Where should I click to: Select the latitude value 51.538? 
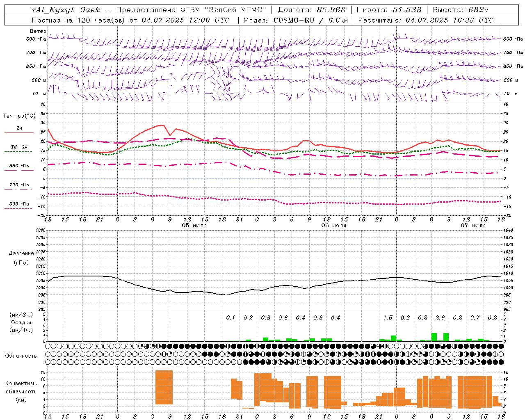click(407, 10)
